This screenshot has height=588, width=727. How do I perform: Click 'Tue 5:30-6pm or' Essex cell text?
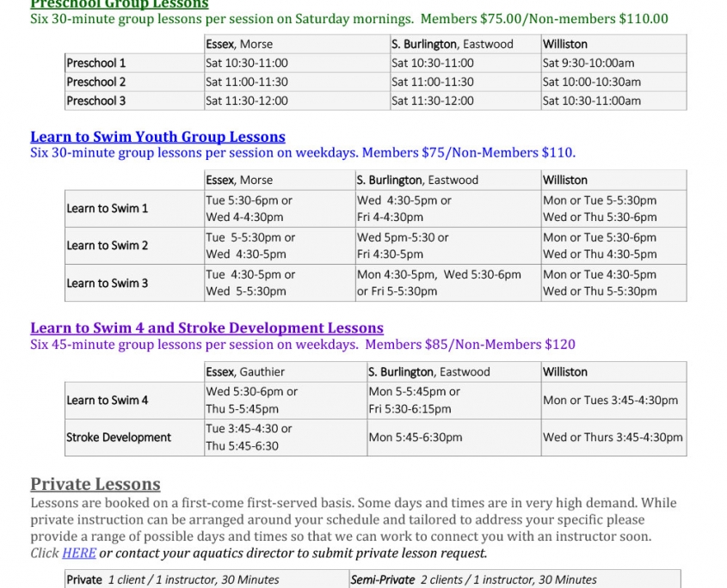(249, 200)
